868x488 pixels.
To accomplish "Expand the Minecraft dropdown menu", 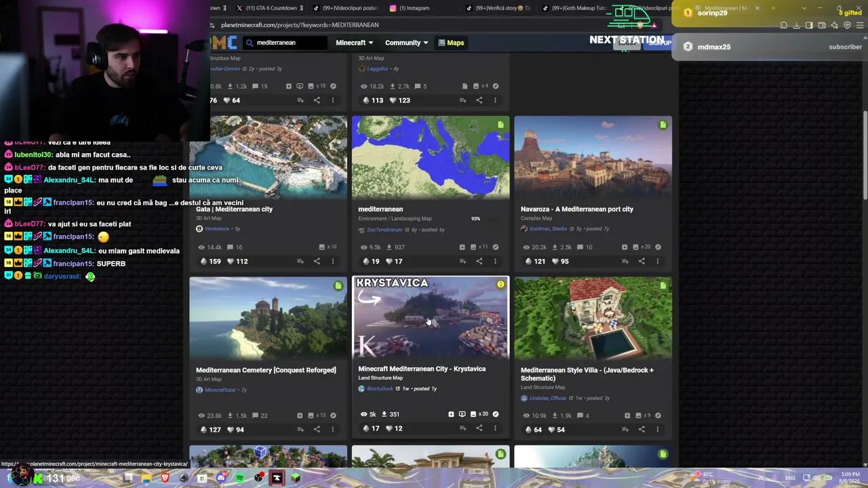I will pyautogui.click(x=354, y=43).
